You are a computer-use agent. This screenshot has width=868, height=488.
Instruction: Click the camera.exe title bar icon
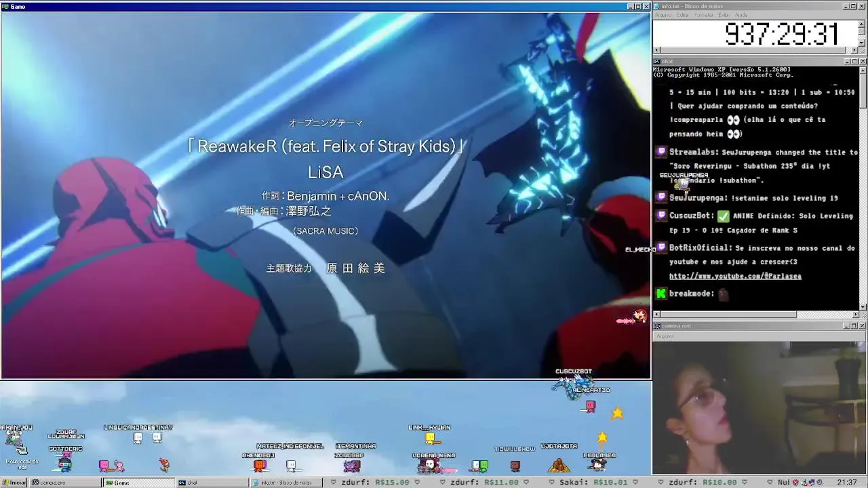(x=657, y=325)
